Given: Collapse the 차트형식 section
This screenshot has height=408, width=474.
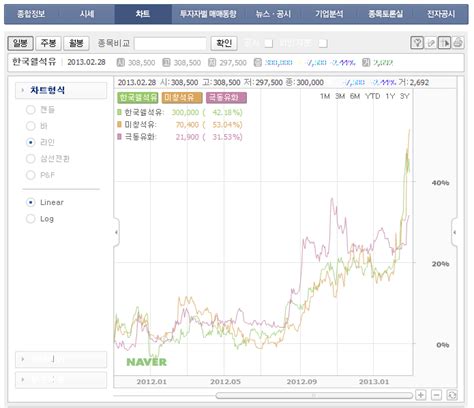Looking at the screenshot, I should [61, 90].
